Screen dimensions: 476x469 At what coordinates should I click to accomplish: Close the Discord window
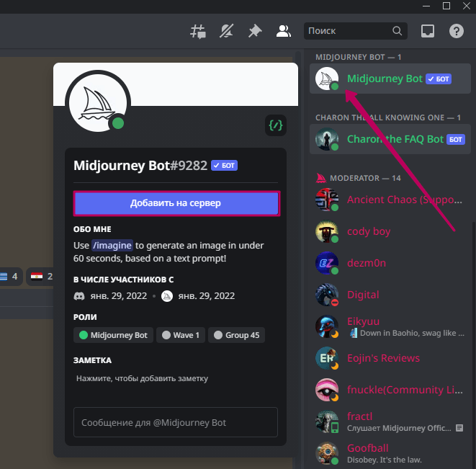coord(467,6)
